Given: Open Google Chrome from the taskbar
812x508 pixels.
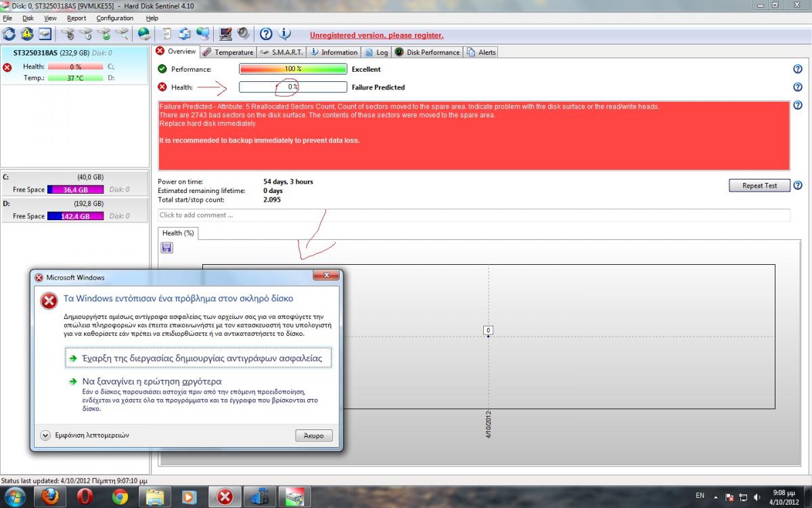Looking at the screenshot, I should 120,497.
